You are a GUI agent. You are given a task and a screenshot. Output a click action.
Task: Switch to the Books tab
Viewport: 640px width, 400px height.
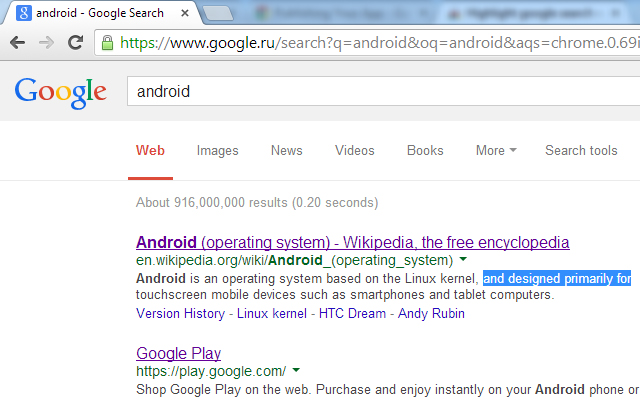425,150
